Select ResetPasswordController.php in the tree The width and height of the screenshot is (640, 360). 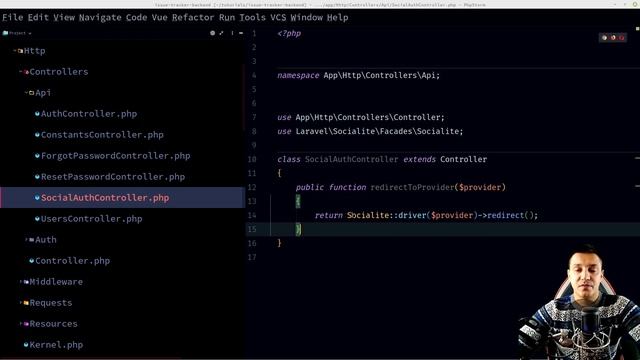coord(113,177)
